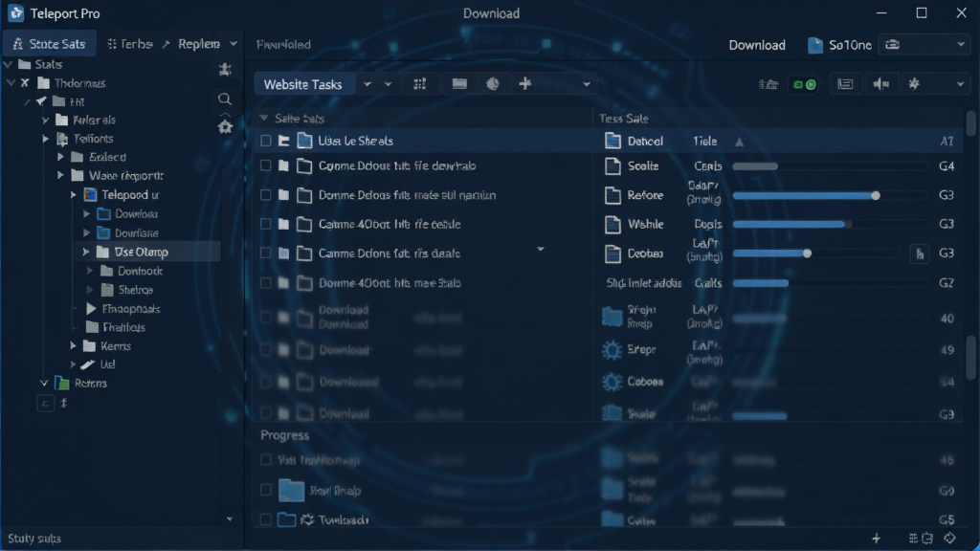
Task: Tick the checkbox on the 'male eul' row
Action: [x=266, y=195]
